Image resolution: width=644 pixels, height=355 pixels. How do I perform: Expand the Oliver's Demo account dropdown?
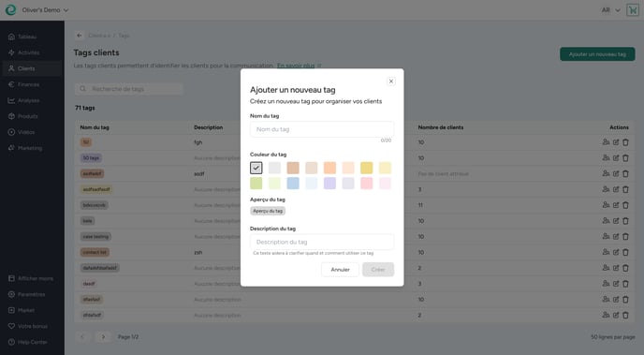[x=45, y=10]
